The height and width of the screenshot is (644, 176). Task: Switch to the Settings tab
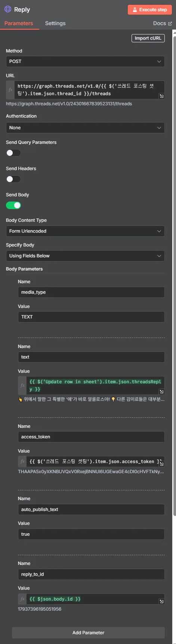tap(55, 23)
